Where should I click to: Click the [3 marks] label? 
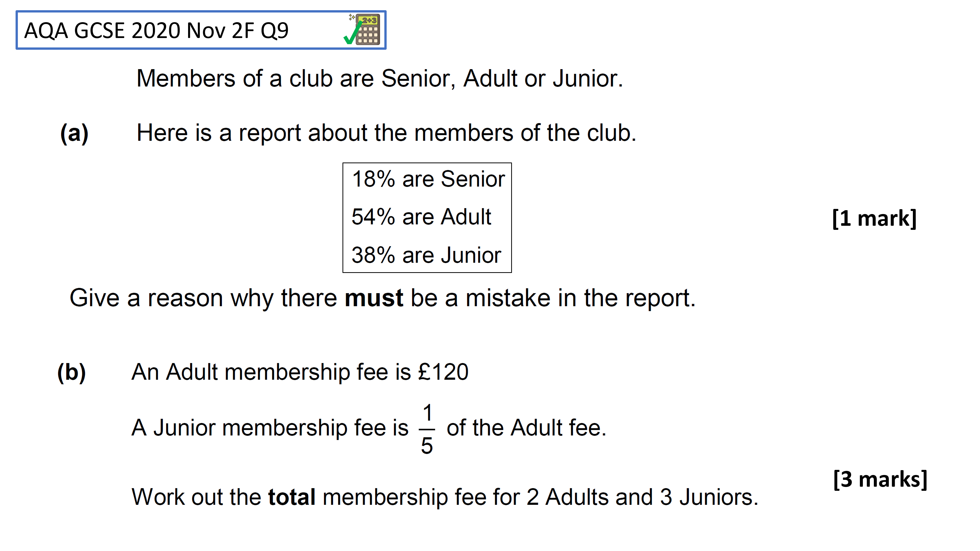[x=880, y=479]
